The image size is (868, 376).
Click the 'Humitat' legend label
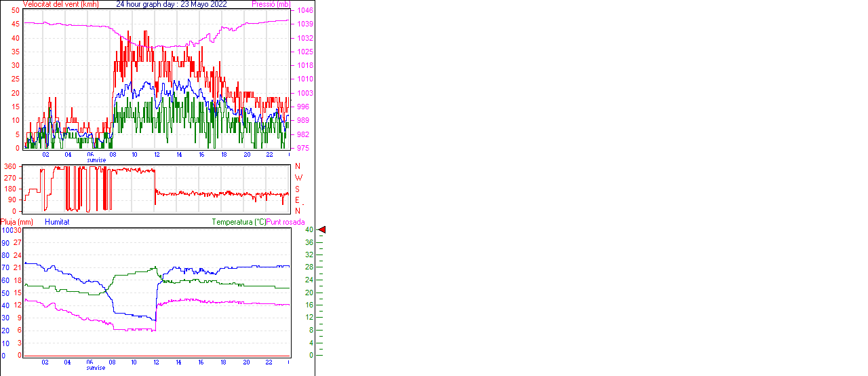57,222
